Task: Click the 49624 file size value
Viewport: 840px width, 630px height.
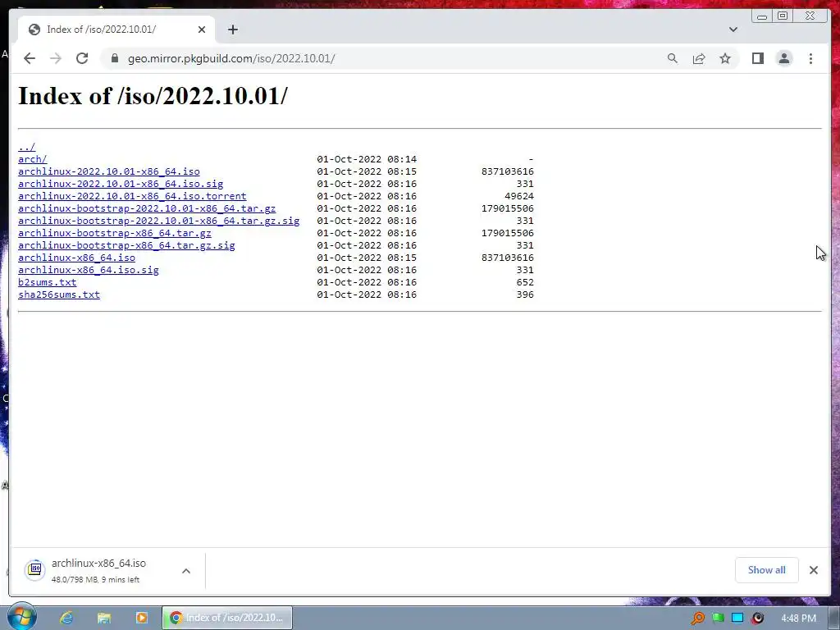Action: click(519, 196)
